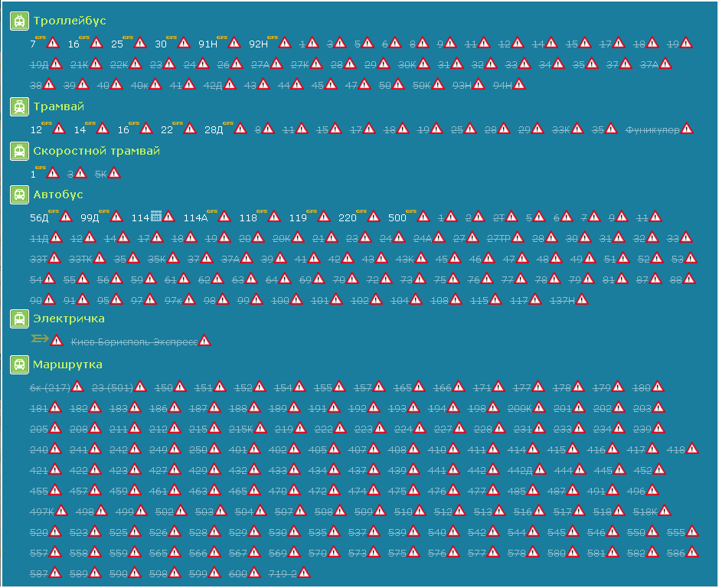Open bus route 56Д

(39, 218)
